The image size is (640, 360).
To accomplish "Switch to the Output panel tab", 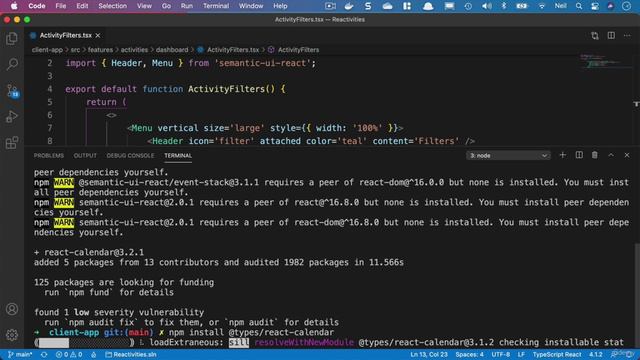I will tap(85, 156).
